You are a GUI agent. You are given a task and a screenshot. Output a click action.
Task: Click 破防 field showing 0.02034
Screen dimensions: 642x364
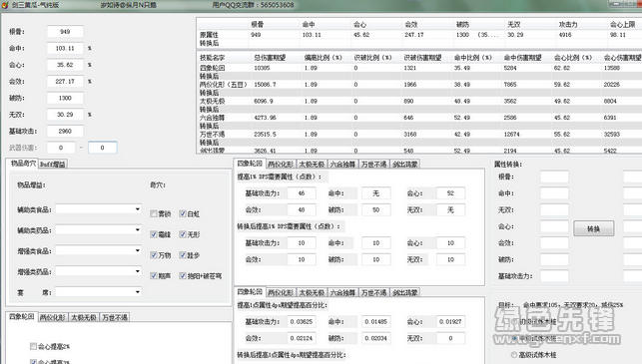[376, 338]
